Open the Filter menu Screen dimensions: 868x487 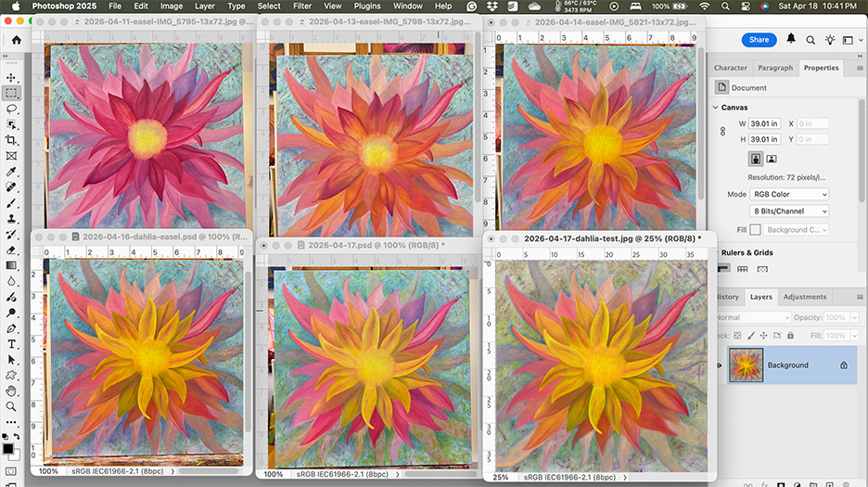[x=302, y=6]
